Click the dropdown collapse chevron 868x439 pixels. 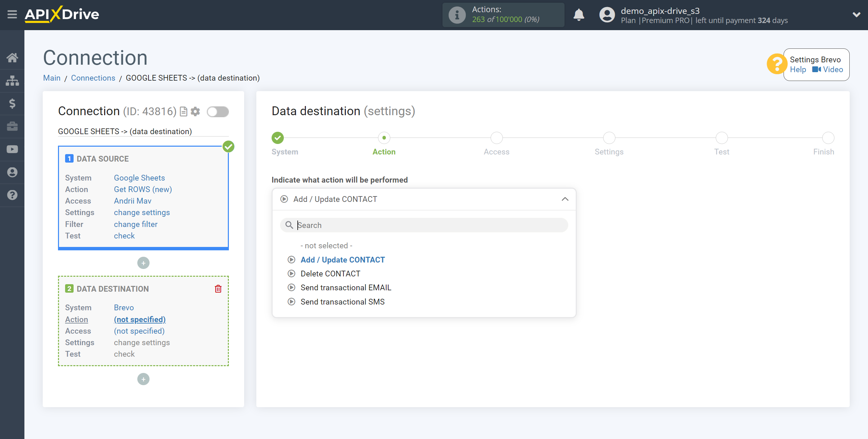(565, 199)
